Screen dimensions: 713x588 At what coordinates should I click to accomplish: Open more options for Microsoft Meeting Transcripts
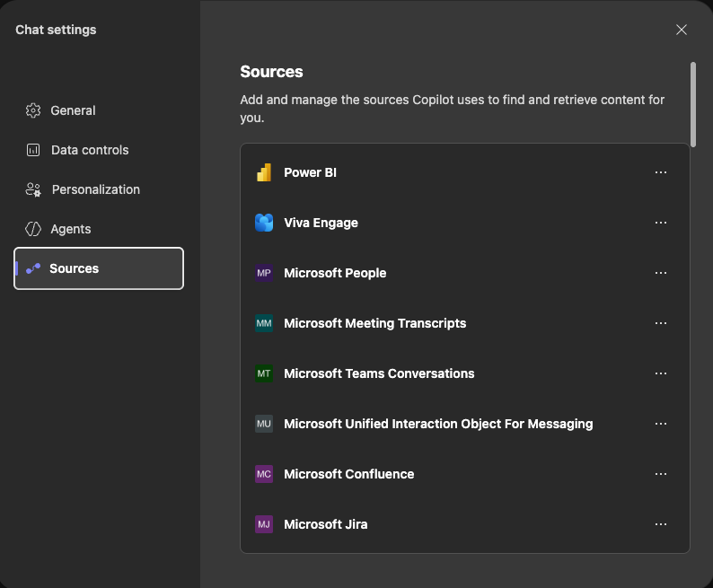click(661, 323)
